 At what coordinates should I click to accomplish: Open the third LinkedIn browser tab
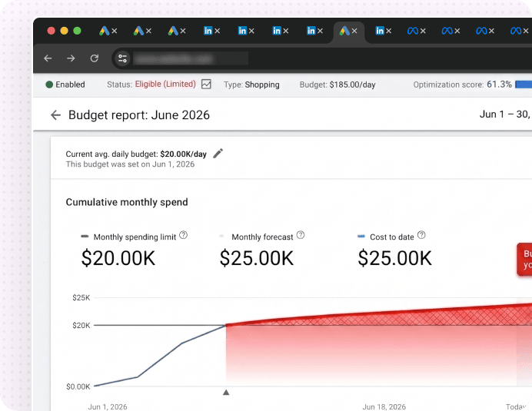point(277,31)
